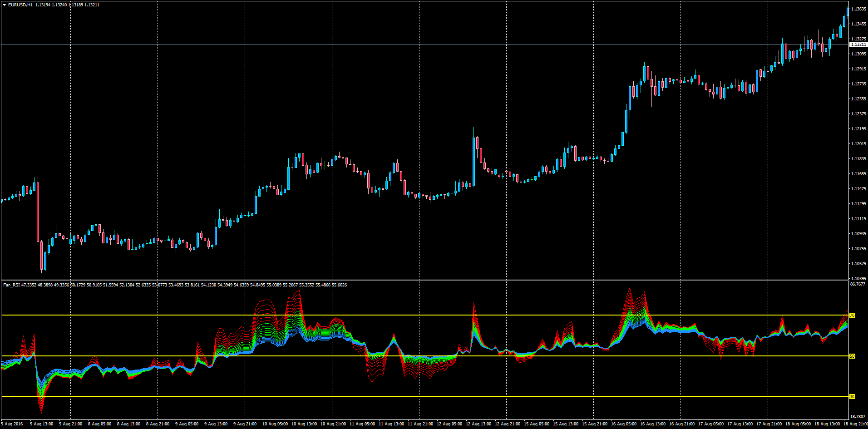Select the current bid price label 1.13211
Screen dimensions: 868x429
(858, 44)
